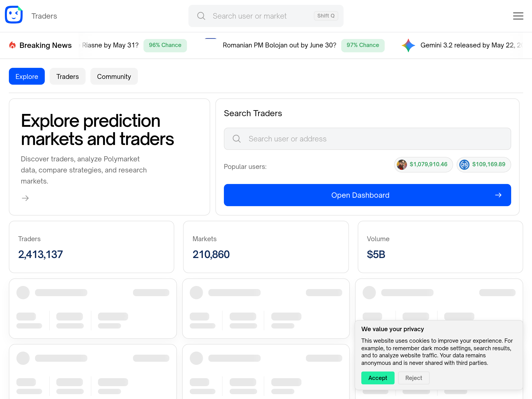Click the Open Dashboard button
The width and height of the screenshot is (532, 399).
pos(367,195)
